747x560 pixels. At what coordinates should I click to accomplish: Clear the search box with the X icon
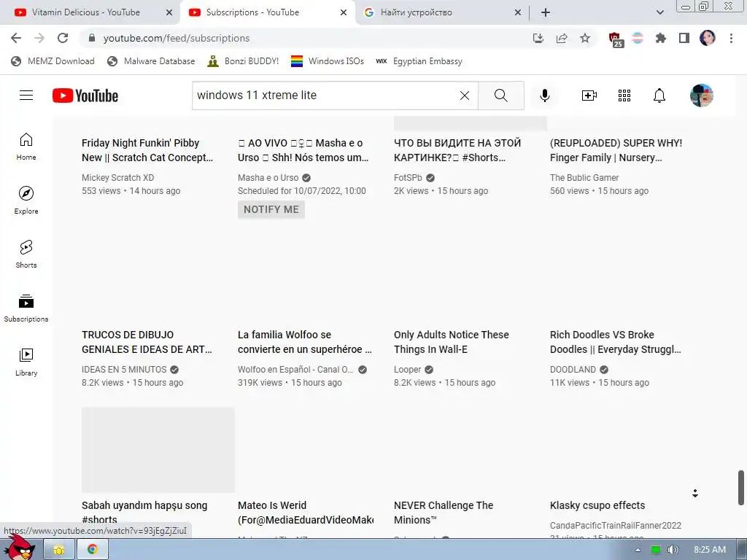tap(465, 96)
